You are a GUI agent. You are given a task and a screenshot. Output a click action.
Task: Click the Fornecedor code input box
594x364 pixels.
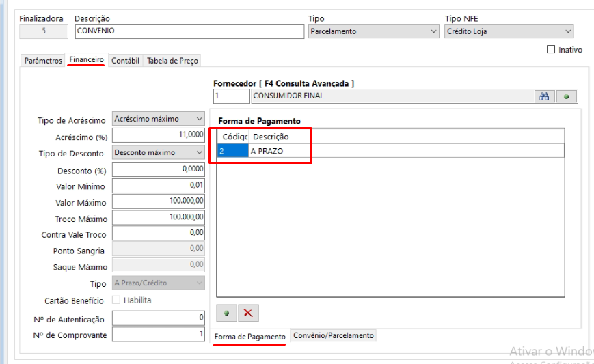pyautogui.click(x=231, y=96)
